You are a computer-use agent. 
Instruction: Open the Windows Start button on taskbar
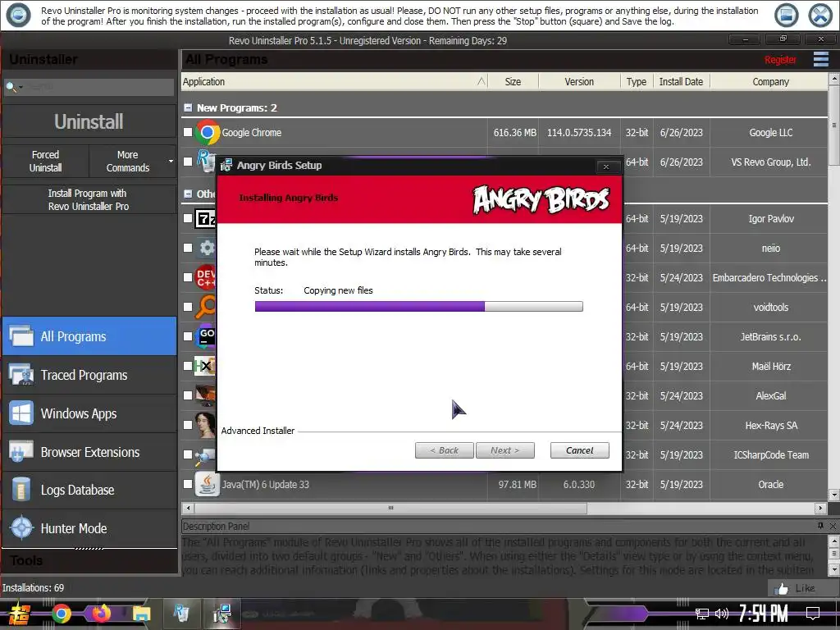[x=20, y=614]
